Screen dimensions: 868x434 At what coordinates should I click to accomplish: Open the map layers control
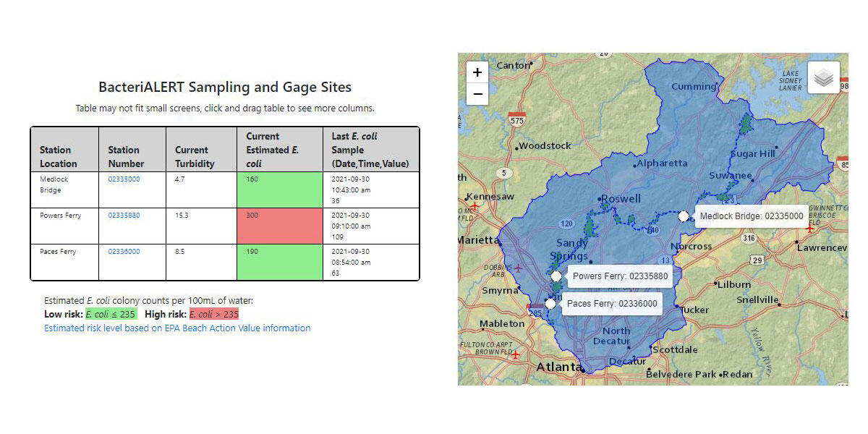823,78
